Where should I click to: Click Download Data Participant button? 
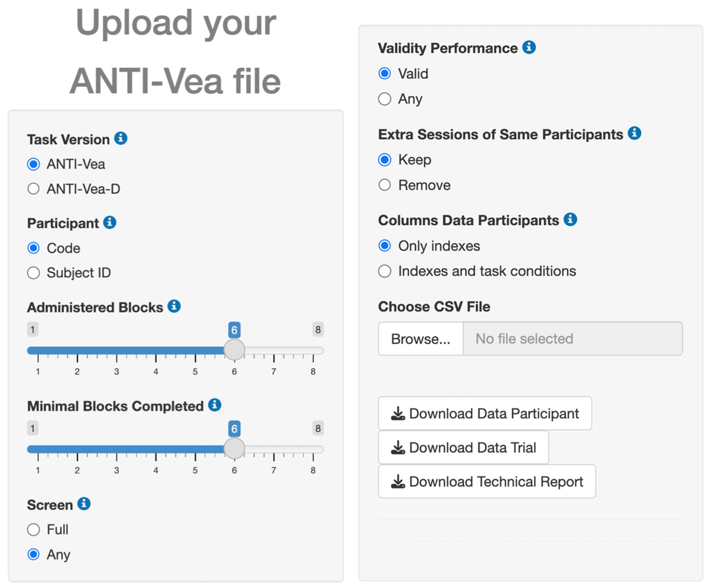coord(485,413)
